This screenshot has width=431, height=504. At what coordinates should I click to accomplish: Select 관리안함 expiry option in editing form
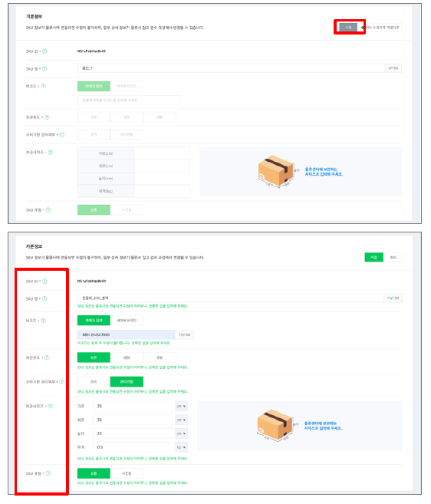pyautogui.click(x=127, y=381)
